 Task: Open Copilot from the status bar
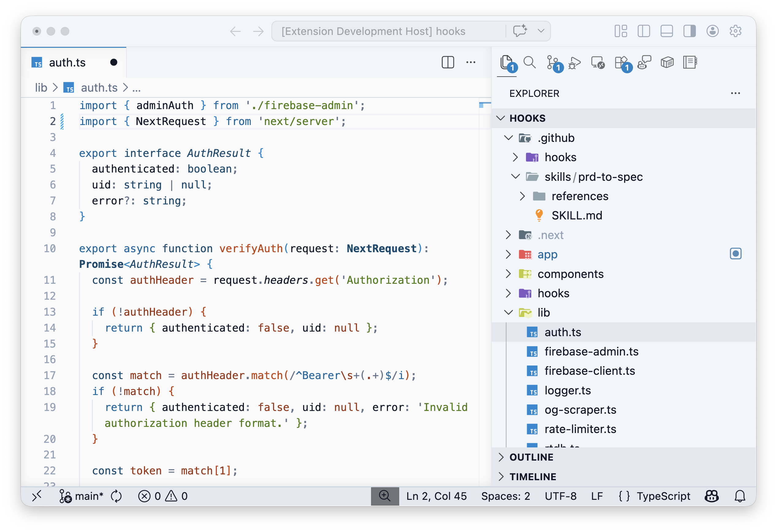(712, 496)
